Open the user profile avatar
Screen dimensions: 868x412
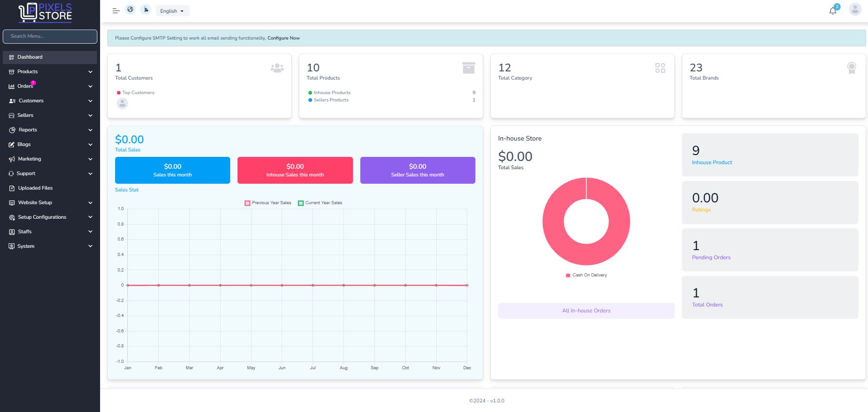click(855, 10)
